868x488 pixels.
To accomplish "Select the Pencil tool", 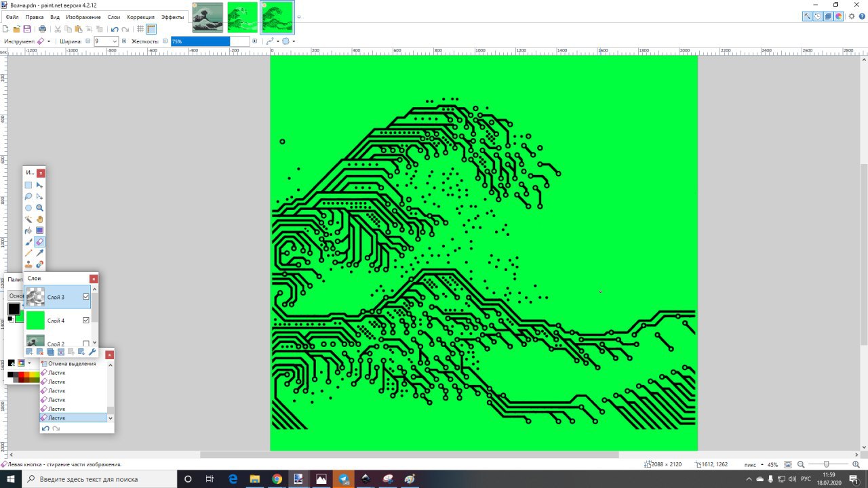I will pos(28,253).
